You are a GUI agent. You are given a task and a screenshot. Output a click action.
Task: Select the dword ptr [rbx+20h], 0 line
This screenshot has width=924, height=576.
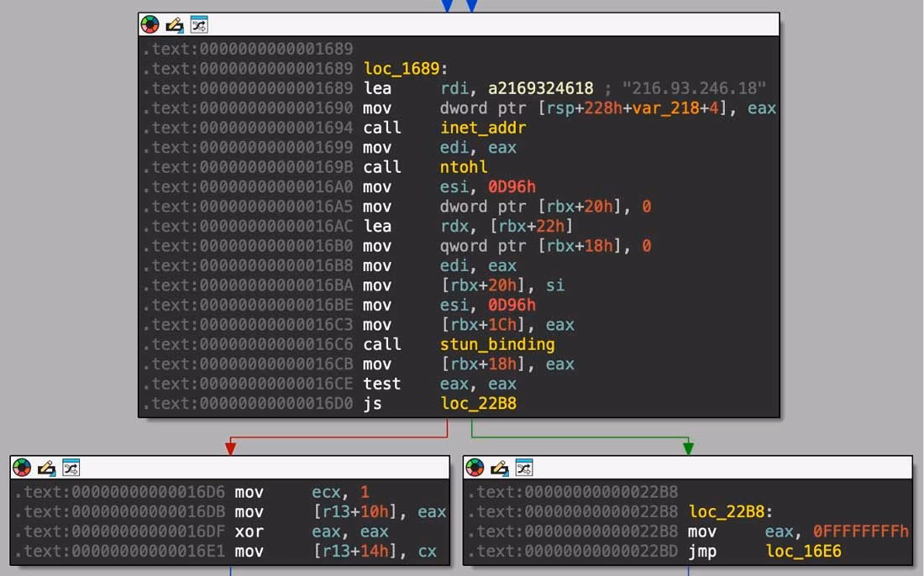coord(507,207)
